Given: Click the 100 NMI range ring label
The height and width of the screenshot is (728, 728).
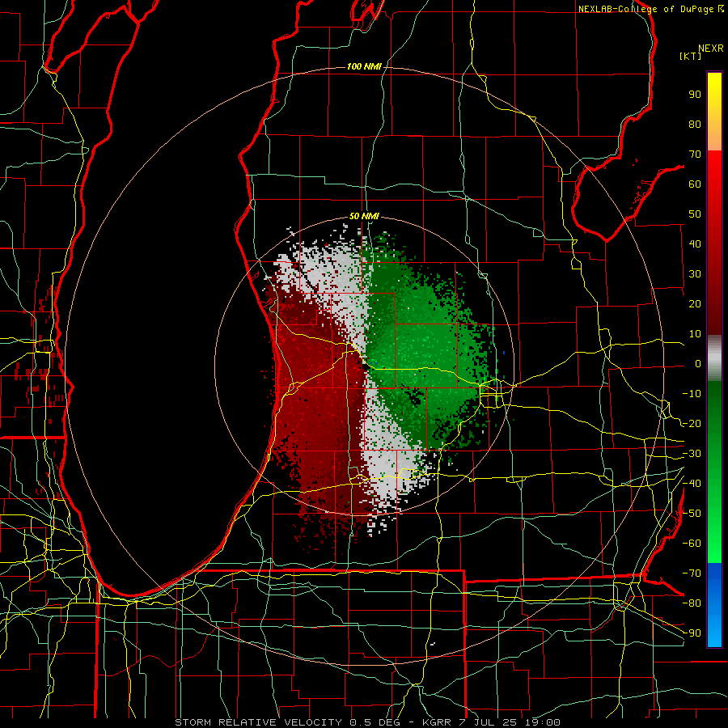Looking at the screenshot, I should pyautogui.click(x=364, y=67).
